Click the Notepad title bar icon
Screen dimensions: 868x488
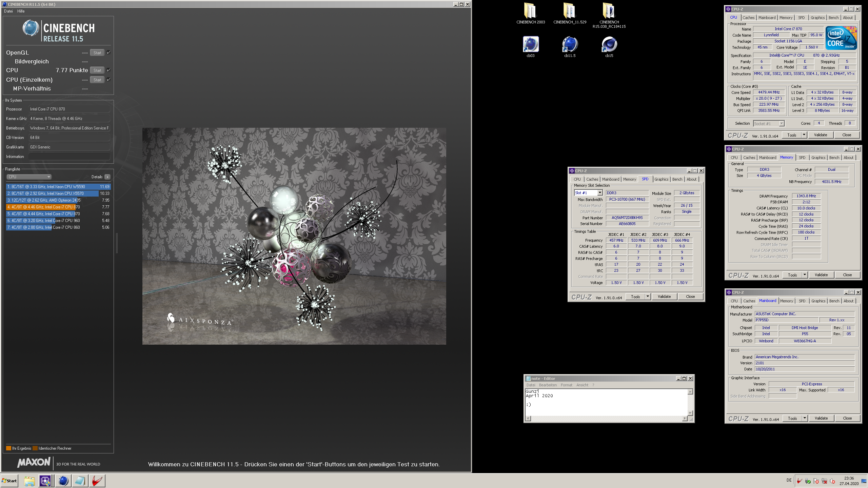point(528,379)
